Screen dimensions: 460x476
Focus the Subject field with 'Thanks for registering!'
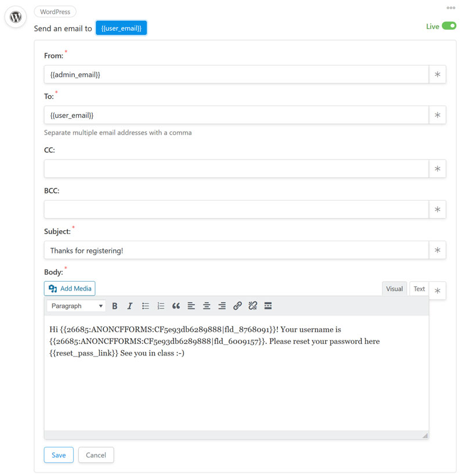click(x=236, y=250)
